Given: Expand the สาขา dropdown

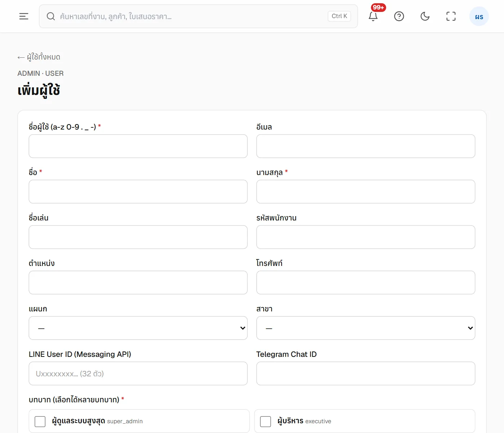Looking at the screenshot, I should click(366, 328).
